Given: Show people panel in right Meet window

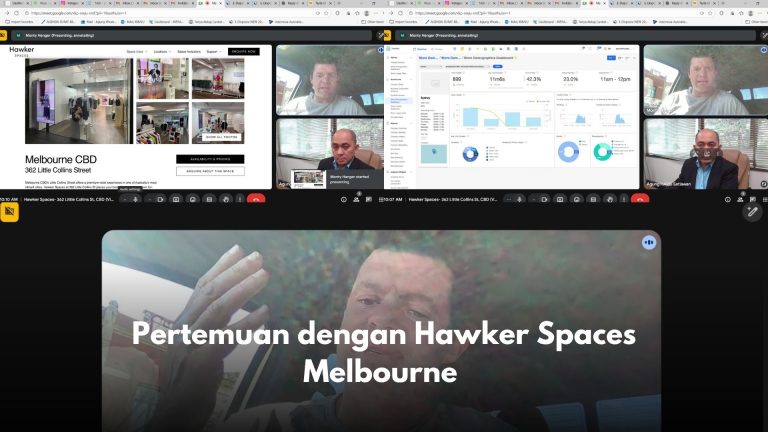Looking at the screenshot, I should point(740,199).
